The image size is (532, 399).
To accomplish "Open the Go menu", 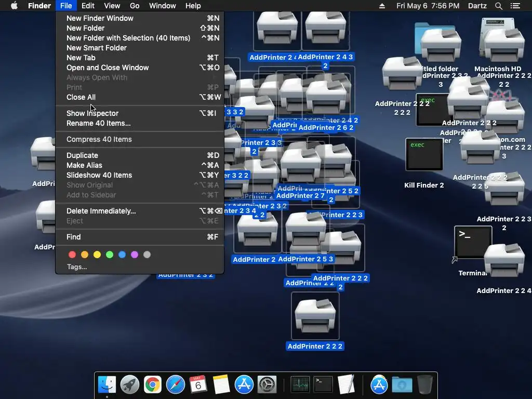I will pos(135,6).
